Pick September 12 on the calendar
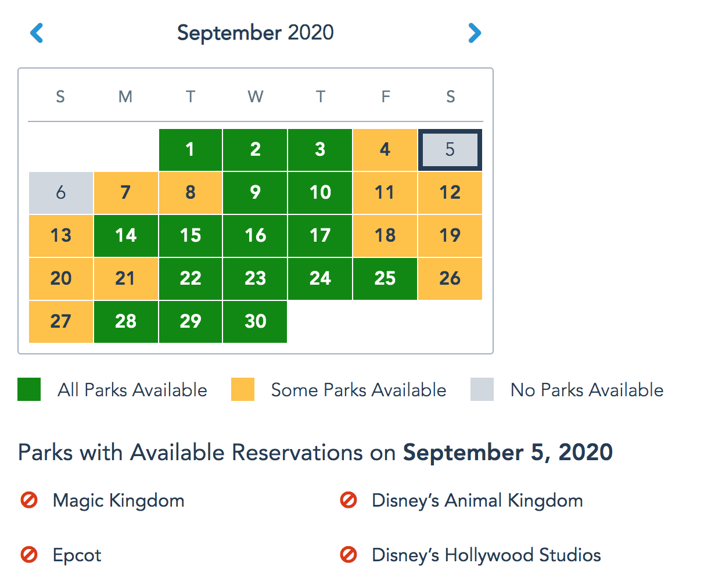The width and height of the screenshot is (704, 588). coord(450,192)
